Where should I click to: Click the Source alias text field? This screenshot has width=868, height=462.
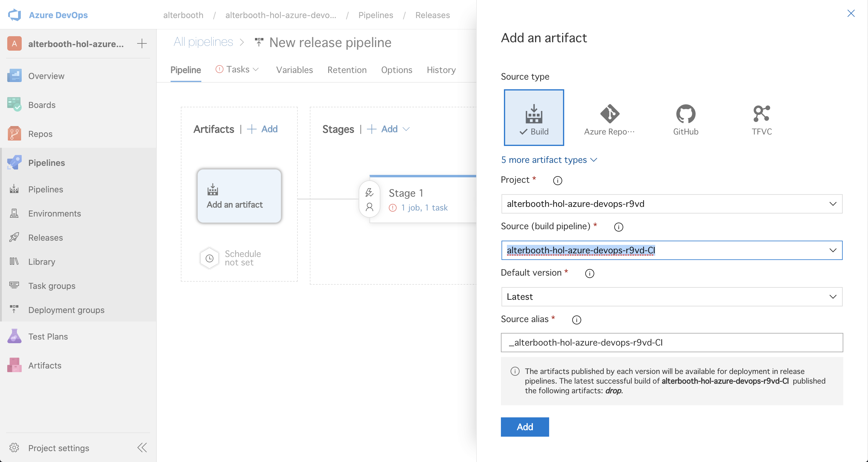671,343
